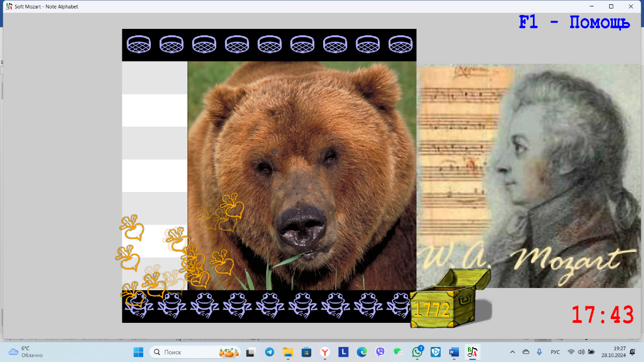
Task: Click the F1 - Помощь help text
Action: tap(574, 23)
